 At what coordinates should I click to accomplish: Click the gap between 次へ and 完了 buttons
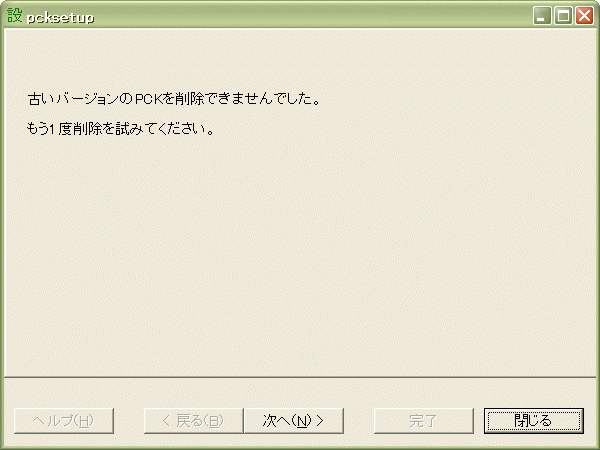(359, 421)
